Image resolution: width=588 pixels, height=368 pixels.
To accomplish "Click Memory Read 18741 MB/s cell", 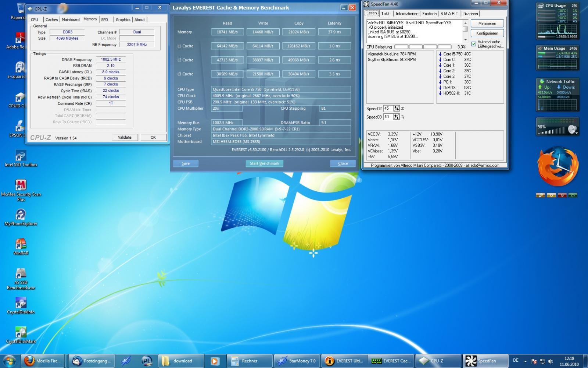I will click(x=227, y=32).
